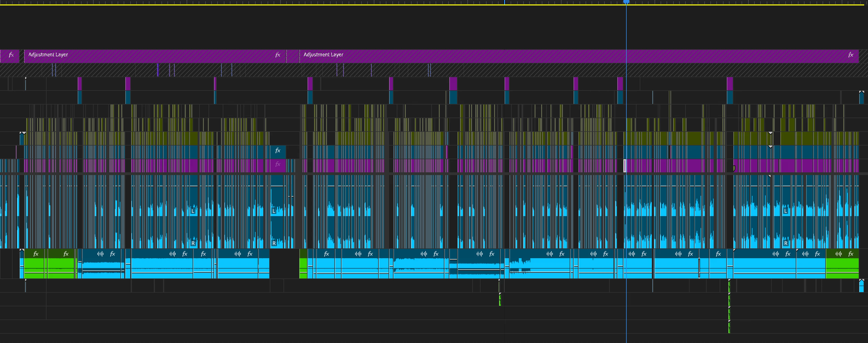
Task: Click the fx badge on the second green audio clip
Action: pos(66,254)
